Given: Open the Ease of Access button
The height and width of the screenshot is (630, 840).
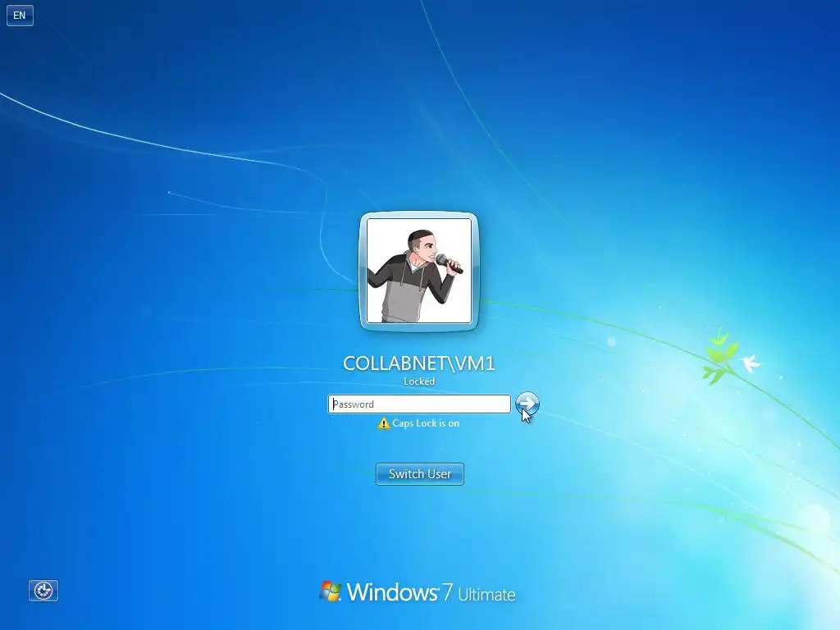Looking at the screenshot, I should click(x=43, y=591).
